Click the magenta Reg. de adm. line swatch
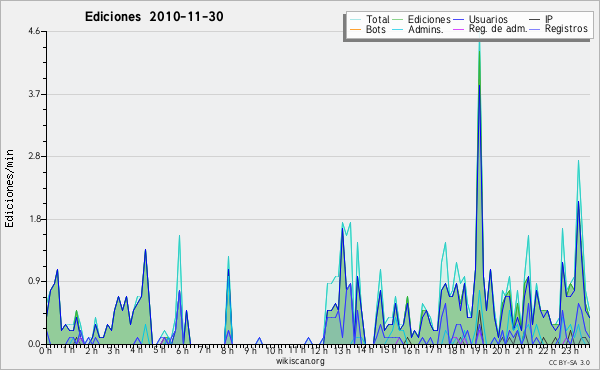The image size is (600, 370). click(x=458, y=29)
